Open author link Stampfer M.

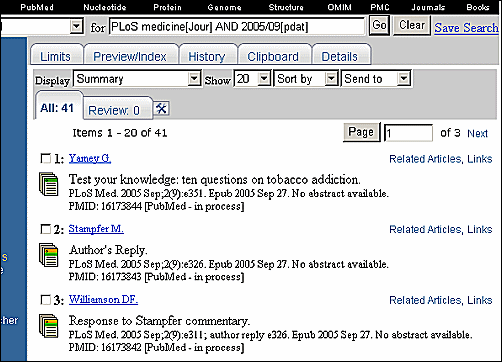point(96,229)
